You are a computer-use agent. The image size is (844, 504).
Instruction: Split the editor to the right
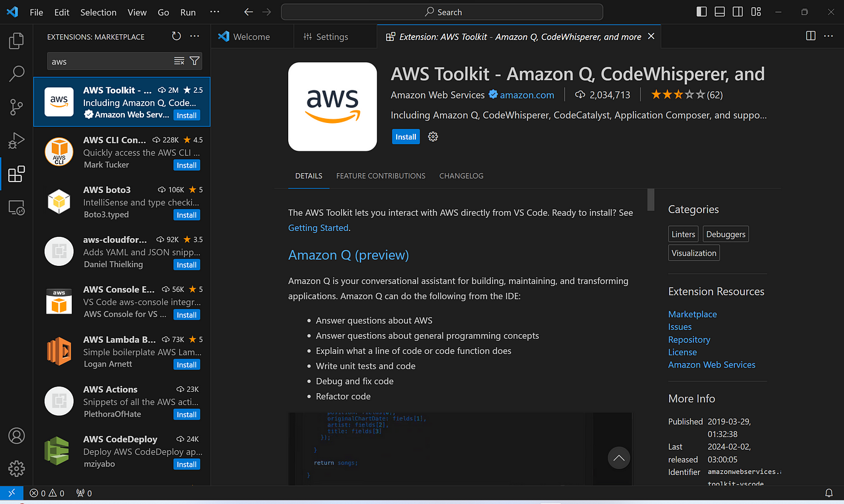click(811, 36)
